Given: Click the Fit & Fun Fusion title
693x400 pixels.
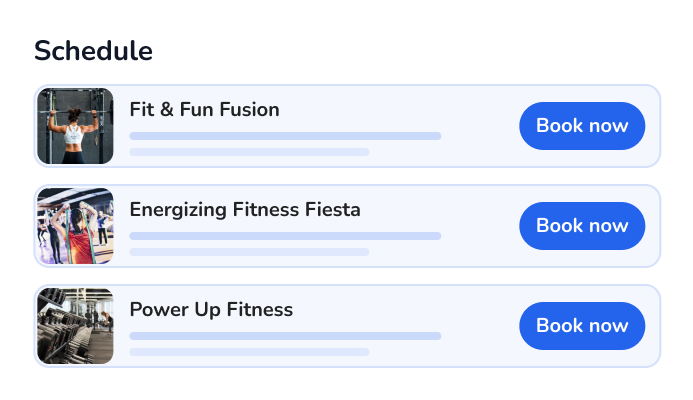Looking at the screenshot, I should pos(204,110).
